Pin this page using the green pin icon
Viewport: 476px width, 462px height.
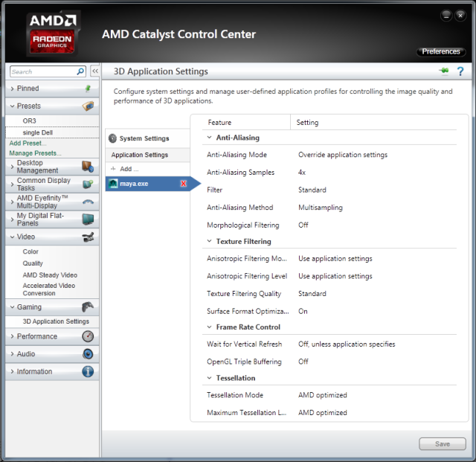444,71
